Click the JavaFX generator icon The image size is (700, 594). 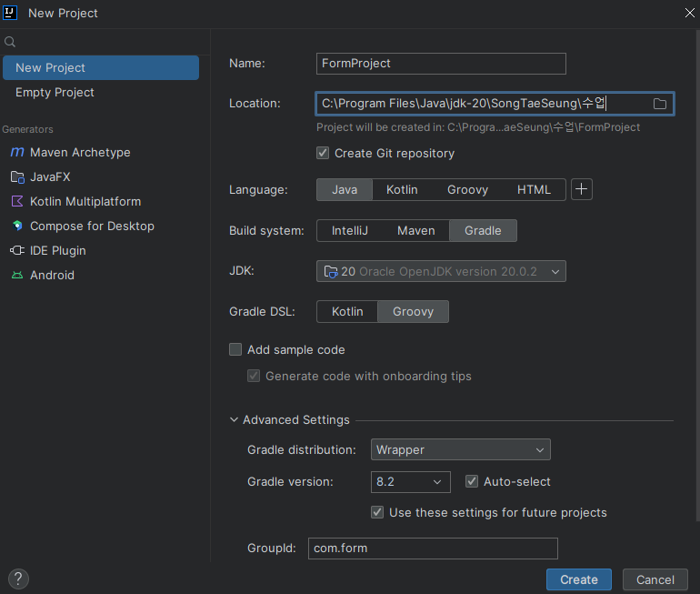17,176
